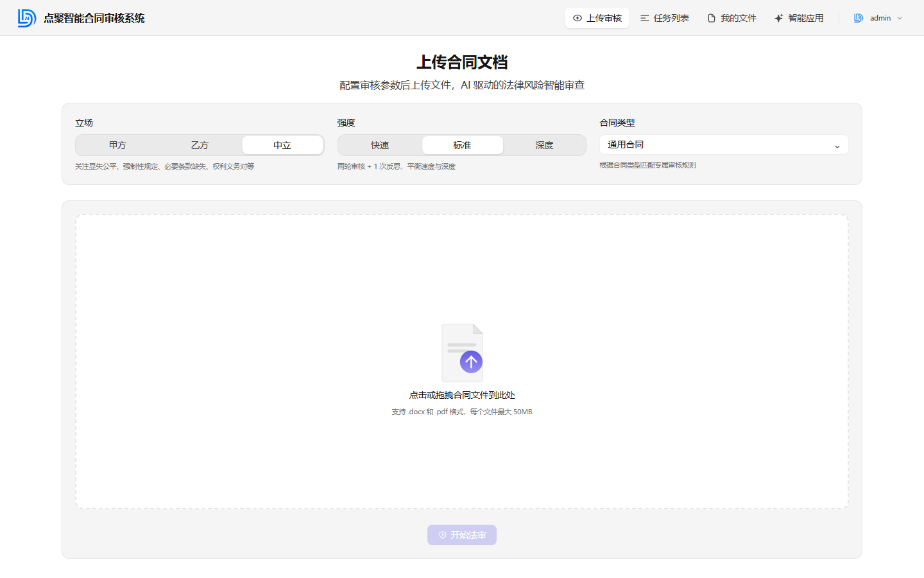The width and height of the screenshot is (924, 578).
Task: Open 我的文件 page
Action: pos(732,18)
